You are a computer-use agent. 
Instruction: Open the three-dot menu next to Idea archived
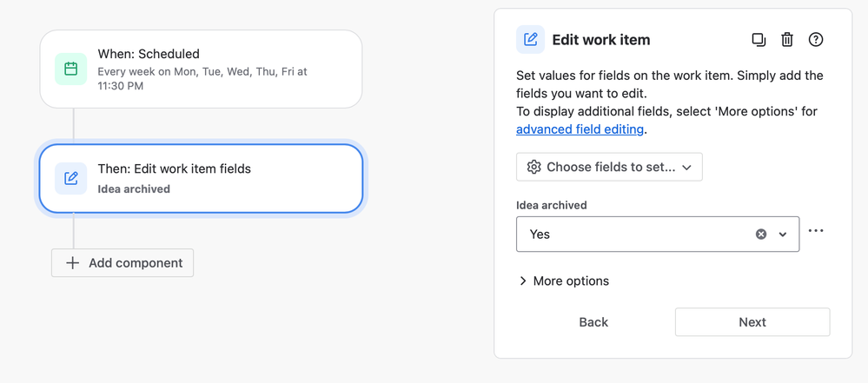816,231
